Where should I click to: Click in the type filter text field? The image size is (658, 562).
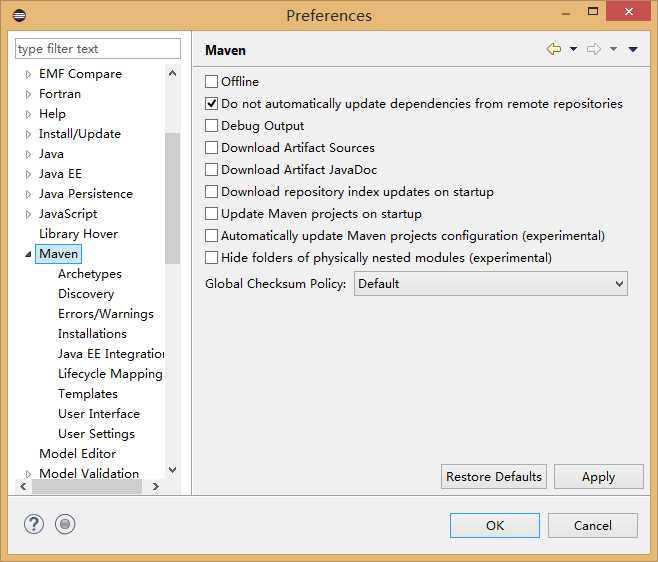point(98,49)
